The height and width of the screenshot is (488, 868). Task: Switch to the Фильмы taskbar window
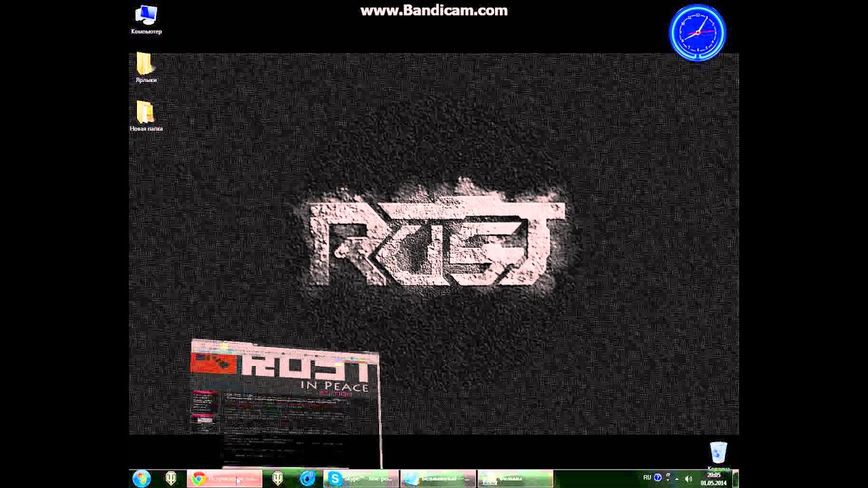click(x=515, y=479)
